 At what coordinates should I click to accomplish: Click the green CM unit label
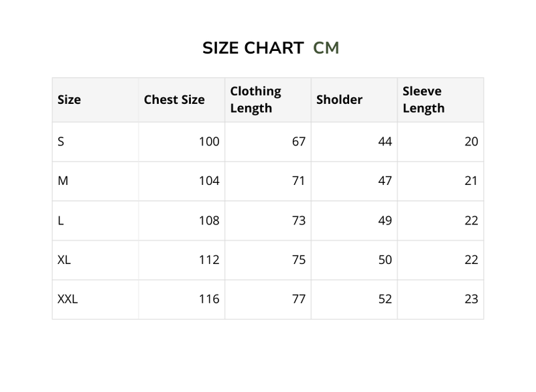326,48
